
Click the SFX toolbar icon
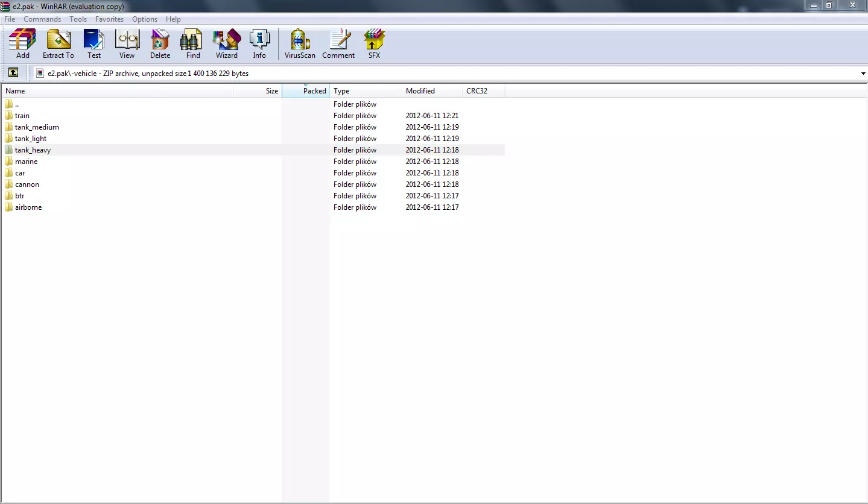tap(374, 40)
